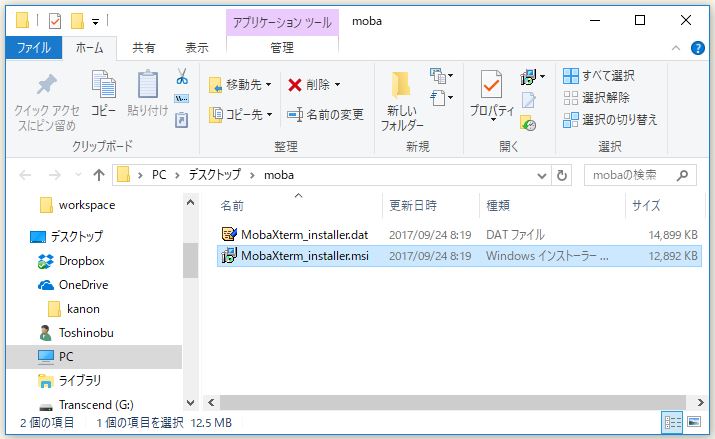Viewport: 715px width, 439px height.
Task: Switch to details view icon
Action: click(x=672, y=422)
